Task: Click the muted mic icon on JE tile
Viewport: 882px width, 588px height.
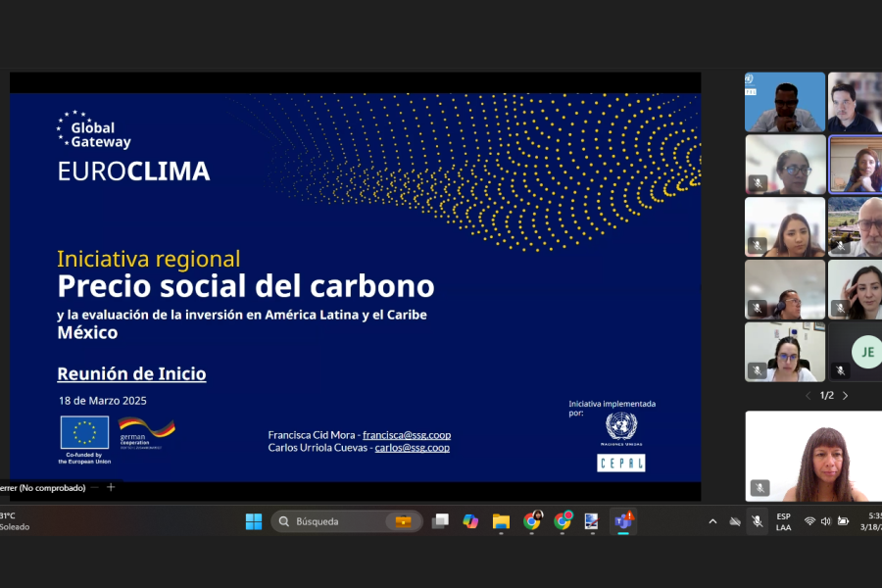Action: coord(841,370)
